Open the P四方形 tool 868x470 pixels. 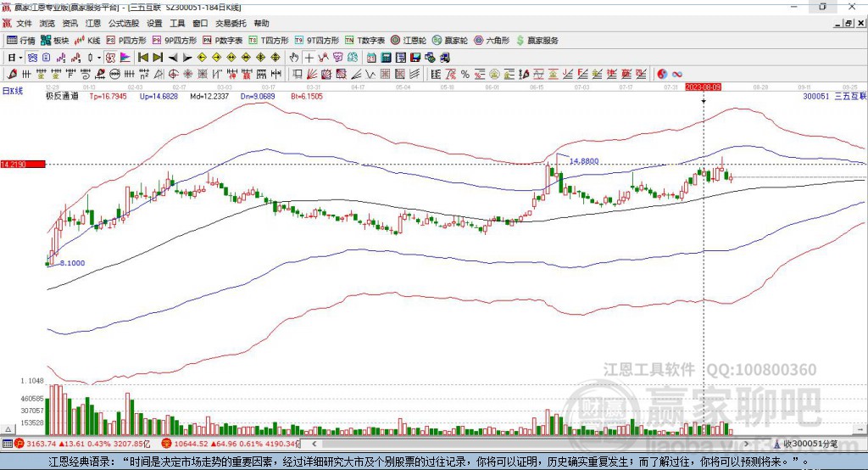(x=126, y=41)
